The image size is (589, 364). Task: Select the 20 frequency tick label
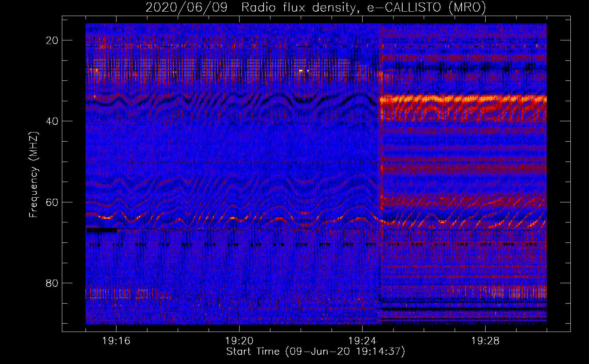[52, 40]
